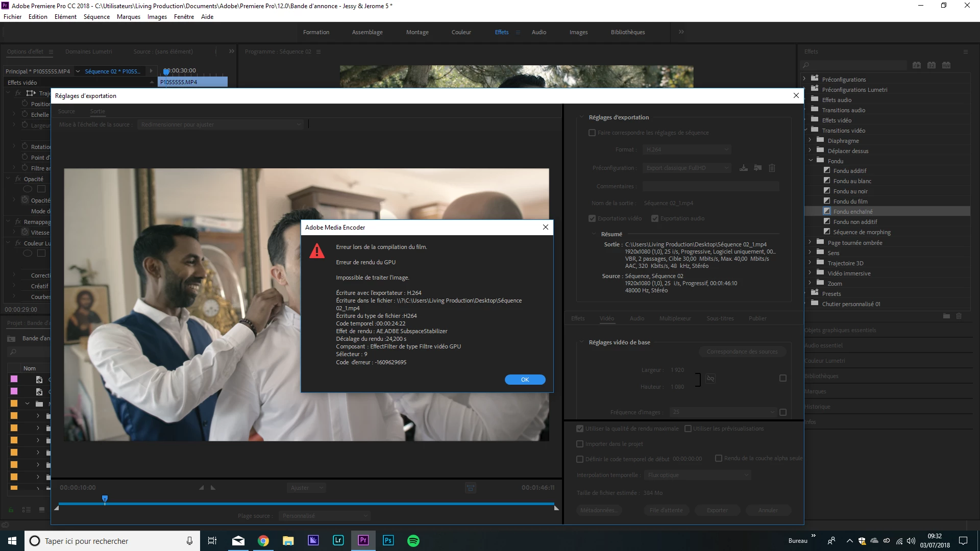Click the warning triangle error icon
980x551 pixels.
317,251
